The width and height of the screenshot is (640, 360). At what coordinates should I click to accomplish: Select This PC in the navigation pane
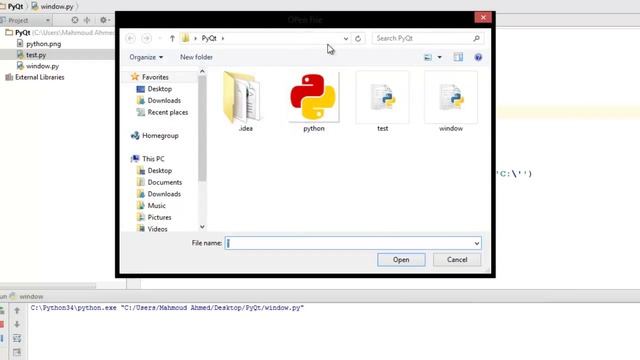click(153, 159)
